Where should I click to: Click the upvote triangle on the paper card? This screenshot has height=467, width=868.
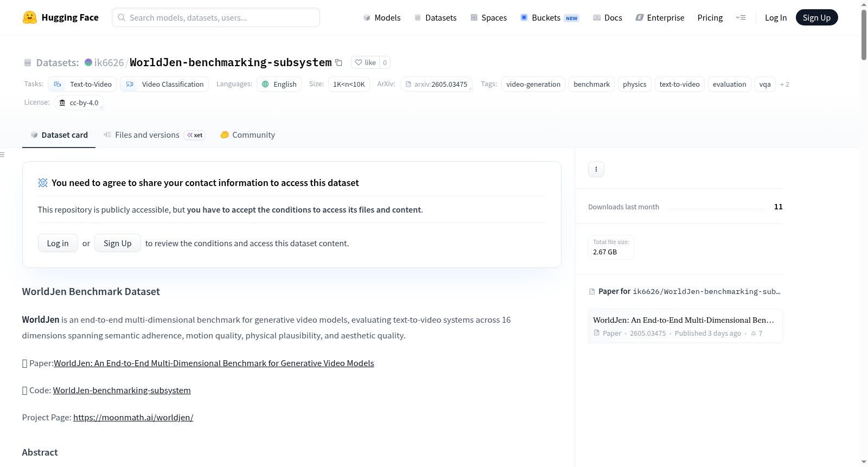pyautogui.click(x=754, y=333)
